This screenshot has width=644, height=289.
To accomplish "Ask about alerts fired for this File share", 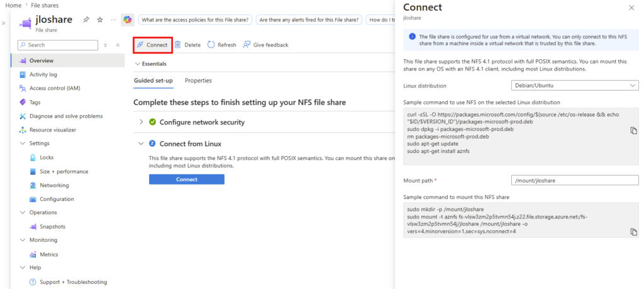I will [x=309, y=20].
